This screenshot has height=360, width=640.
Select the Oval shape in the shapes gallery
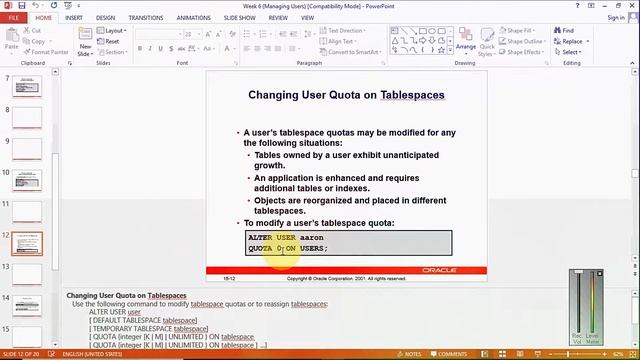[432, 31]
